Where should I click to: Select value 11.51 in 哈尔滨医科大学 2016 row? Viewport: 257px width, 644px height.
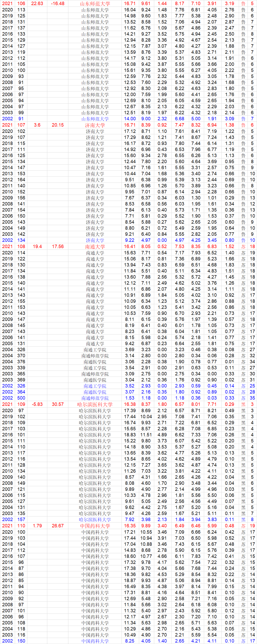146,434
